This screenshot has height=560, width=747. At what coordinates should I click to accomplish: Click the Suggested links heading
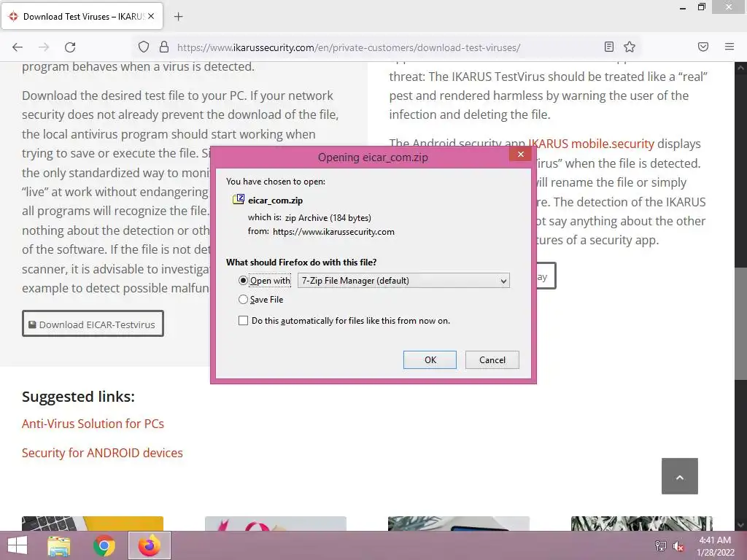tap(78, 396)
